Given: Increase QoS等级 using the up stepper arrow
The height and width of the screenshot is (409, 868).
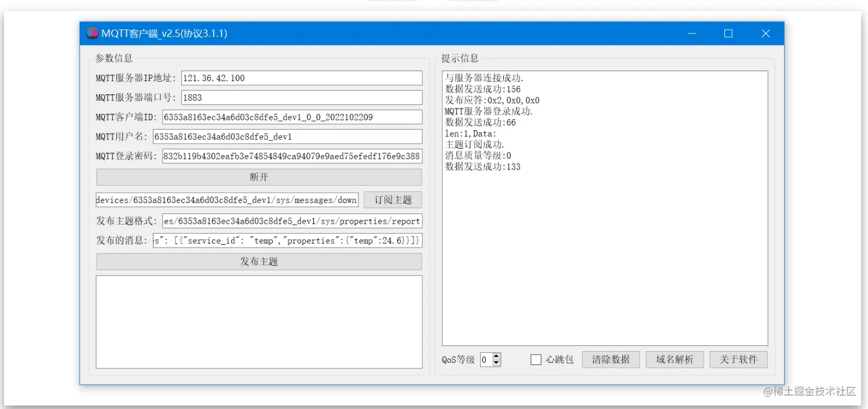Looking at the screenshot, I should (496, 356).
